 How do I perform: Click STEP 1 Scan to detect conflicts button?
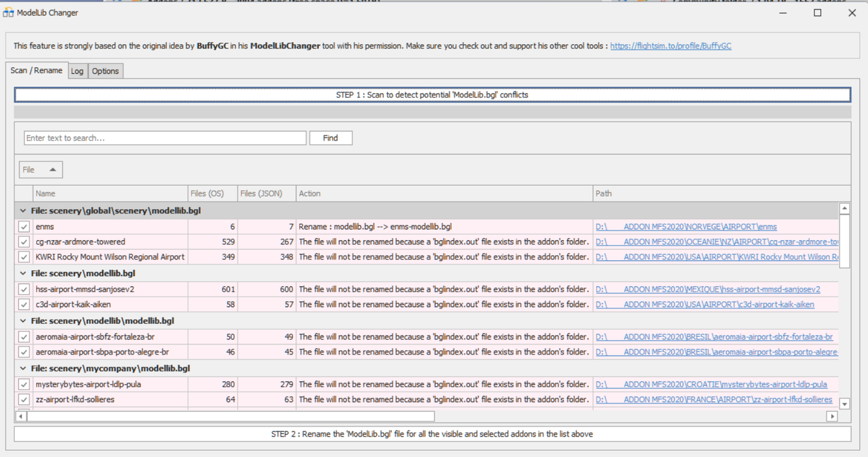click(432, 95)
